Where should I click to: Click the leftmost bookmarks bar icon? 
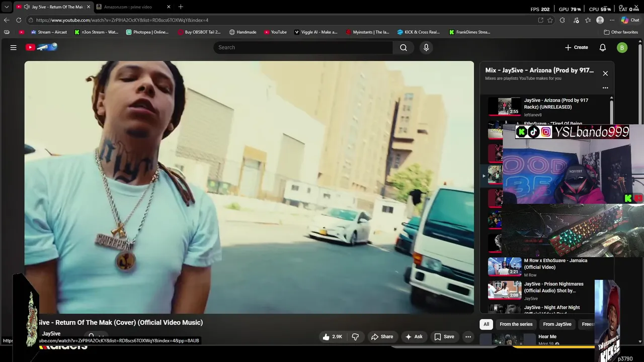pos(7,32)
